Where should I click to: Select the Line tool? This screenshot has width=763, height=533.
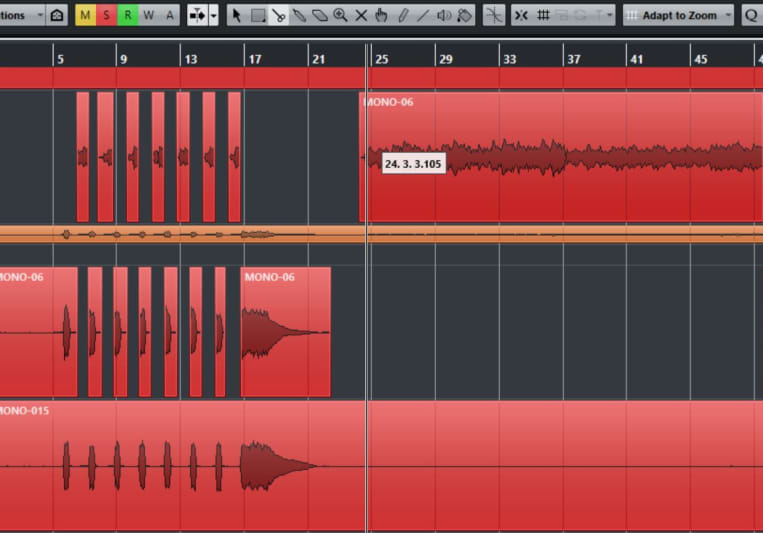(423, 15)
